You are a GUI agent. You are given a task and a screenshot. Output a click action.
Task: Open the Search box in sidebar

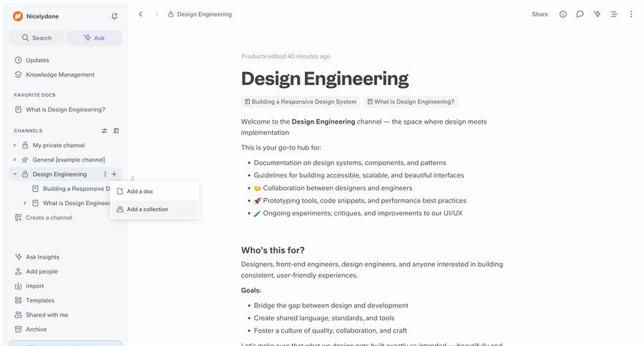[37, 38]
